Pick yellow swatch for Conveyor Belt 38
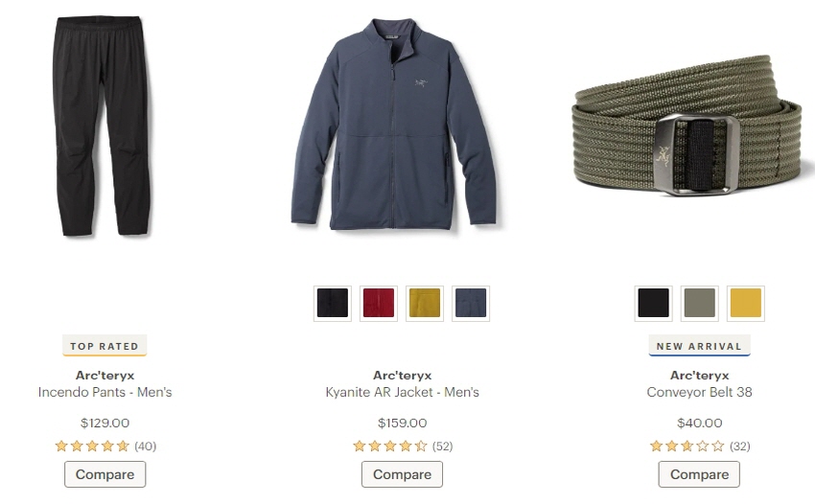The height and width of the screenshot is (504, 815). tap(745, 303)
